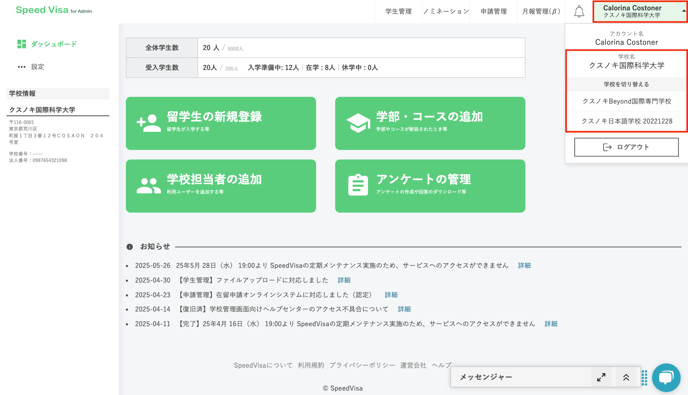Click the info icon next to お知らせ

coord(129,247)
